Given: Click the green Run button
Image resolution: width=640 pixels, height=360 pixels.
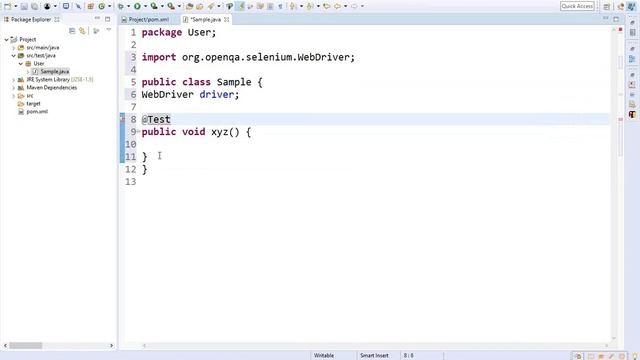Looking at the screenshot, I should click(138, 6).
